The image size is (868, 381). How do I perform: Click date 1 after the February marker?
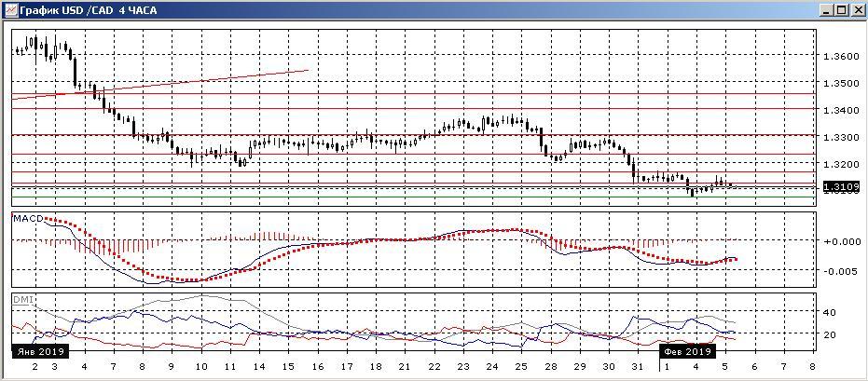click(667, 367)
